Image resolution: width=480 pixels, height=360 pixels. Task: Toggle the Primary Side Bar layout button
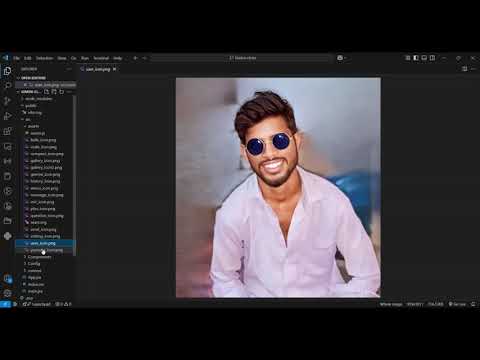click(416, 58)
